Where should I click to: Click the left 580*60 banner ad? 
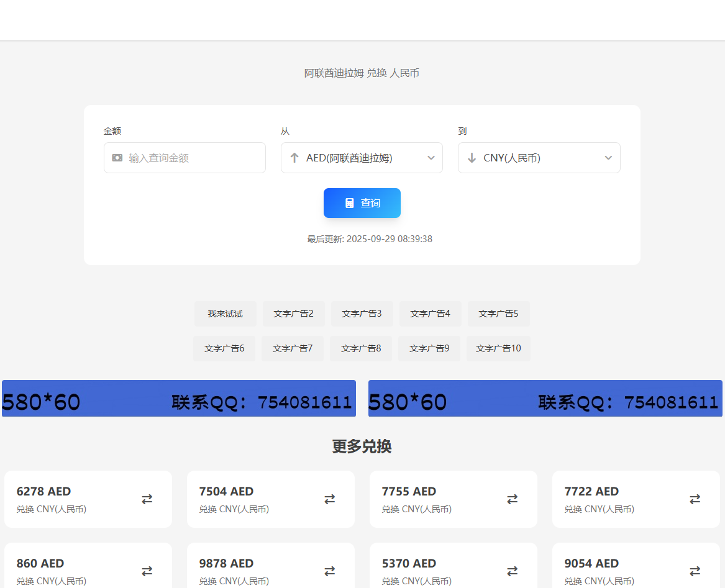pos(179,399)
